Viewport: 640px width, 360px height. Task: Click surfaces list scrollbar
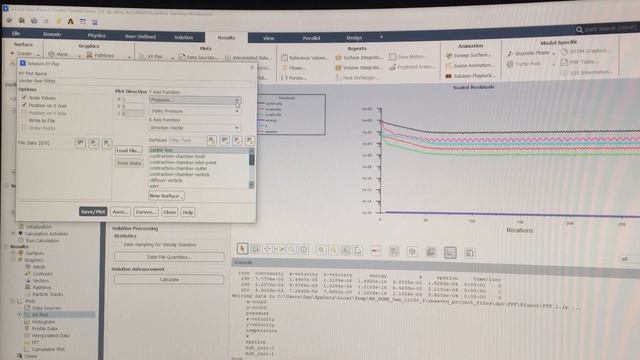point(251,168)
